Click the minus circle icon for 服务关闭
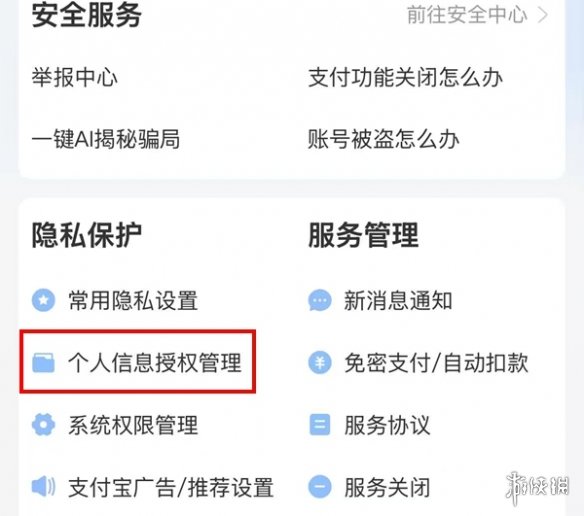 tap(320, 487)
